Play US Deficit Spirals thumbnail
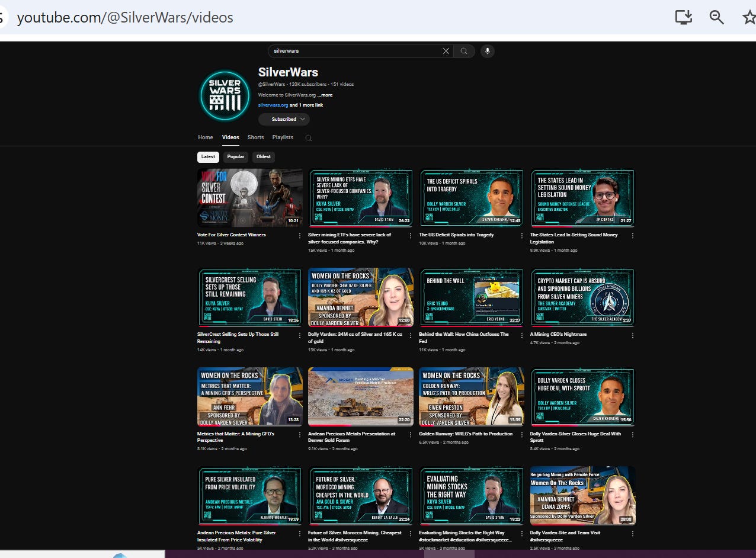The height and width of the screenshot is (558, 756). (472, 198)
